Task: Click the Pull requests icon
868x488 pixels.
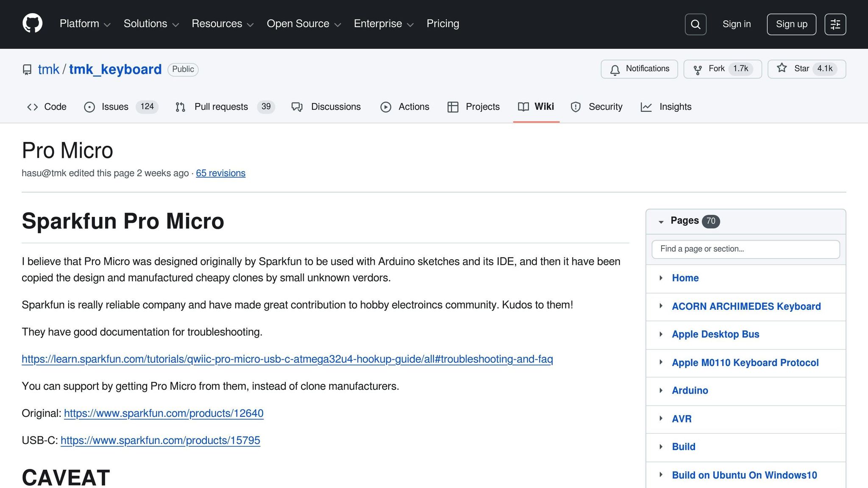Action: pyautogui.click(x=181, y=107)
